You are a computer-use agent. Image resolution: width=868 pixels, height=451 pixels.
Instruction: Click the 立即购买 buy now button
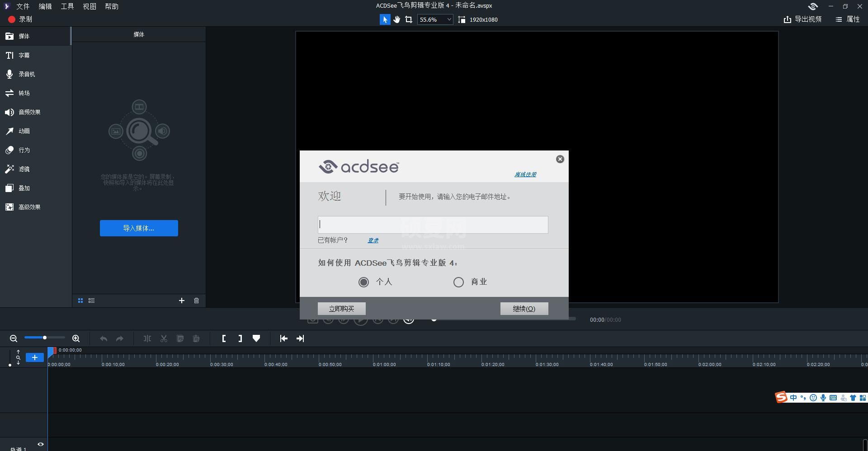(x=341, y=309)
